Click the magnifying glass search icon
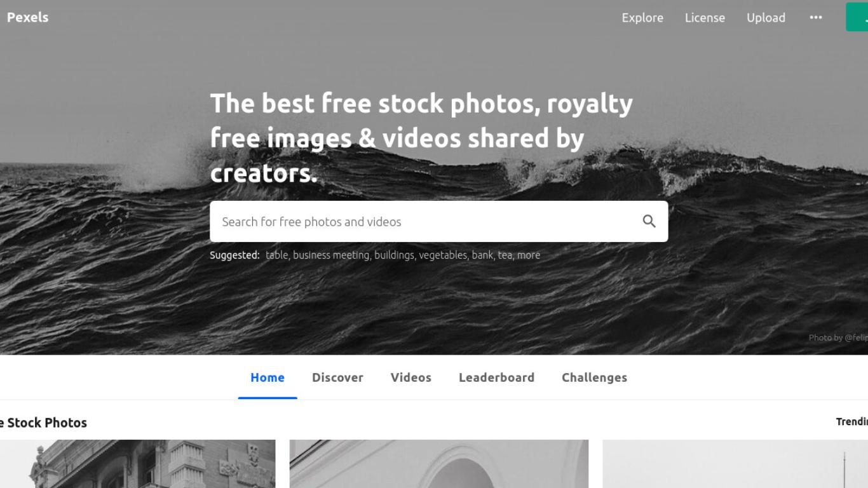 pos(649,221)
